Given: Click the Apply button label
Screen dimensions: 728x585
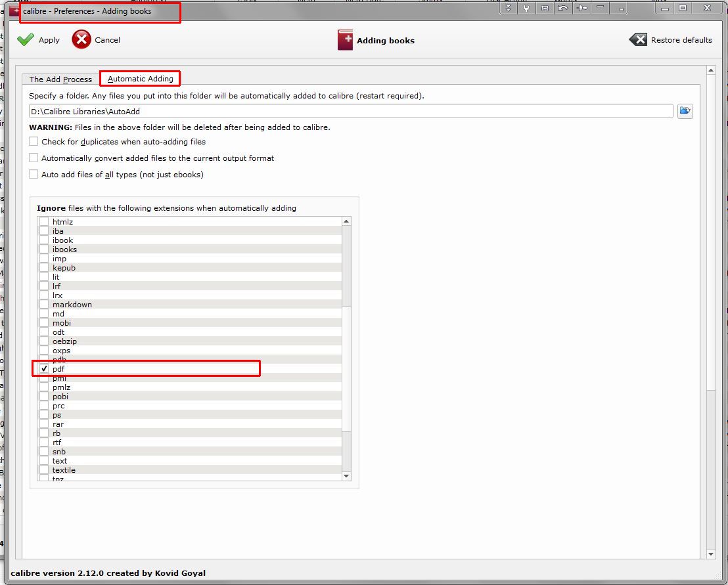Looking at the screenshot, I should coord(49,40).
